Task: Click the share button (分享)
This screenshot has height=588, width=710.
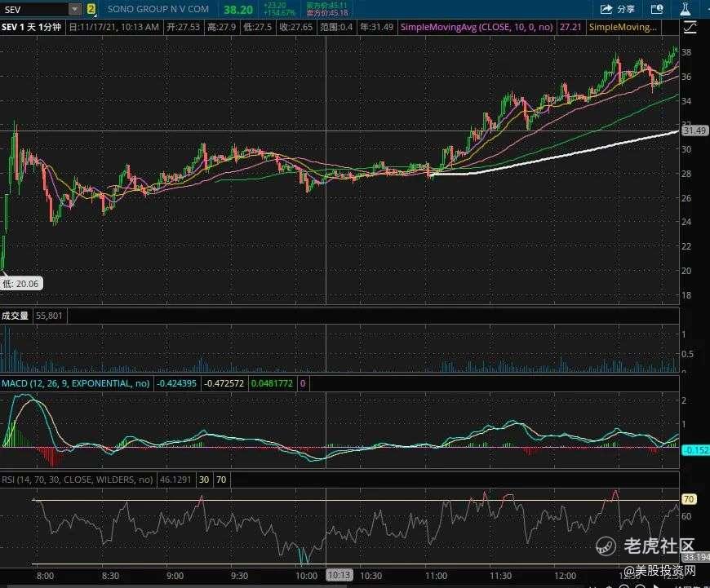Action: click(x=618, y=9)
